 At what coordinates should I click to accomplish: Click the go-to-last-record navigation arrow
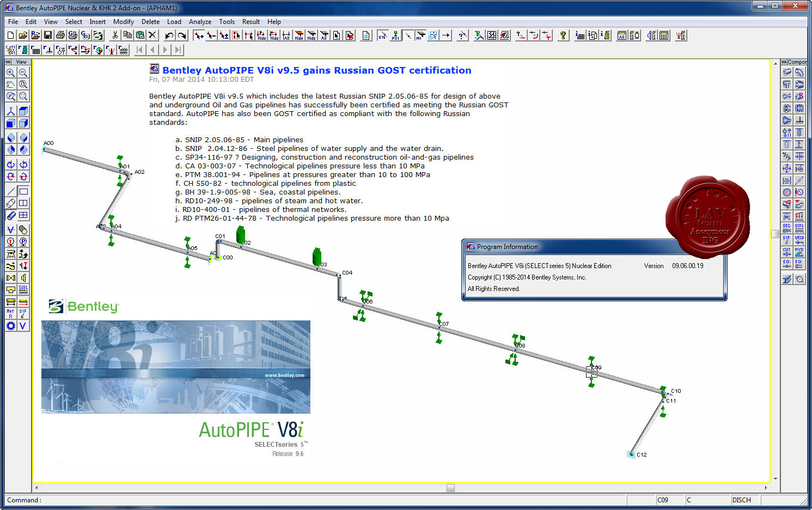point(178,50)
